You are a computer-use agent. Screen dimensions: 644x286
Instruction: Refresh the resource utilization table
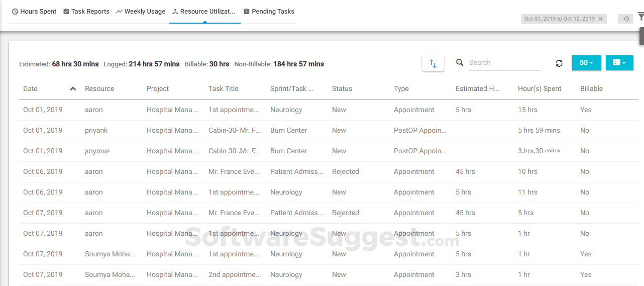[x=559, y=63]
